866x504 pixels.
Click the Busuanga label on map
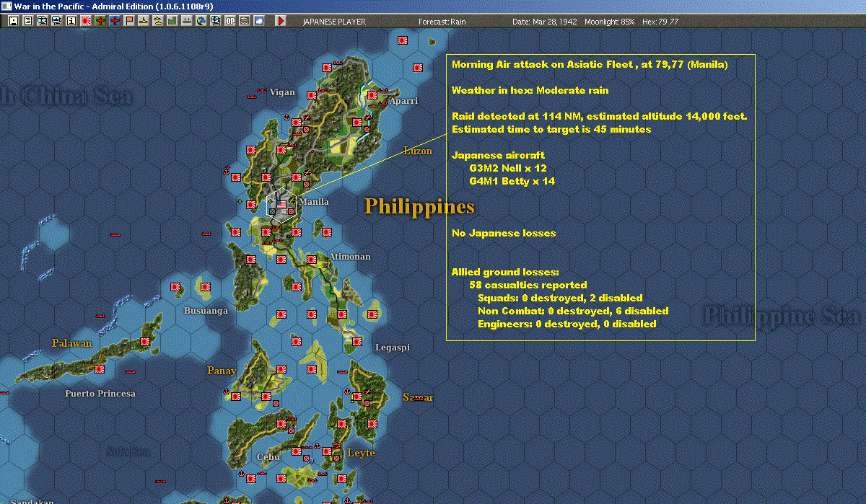pos(206,311)
